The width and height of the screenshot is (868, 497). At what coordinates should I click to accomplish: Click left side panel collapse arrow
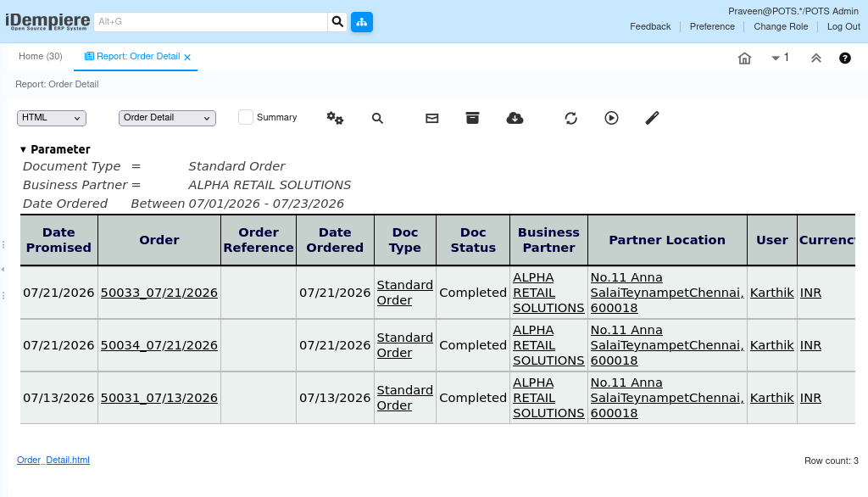tap(3, 269)
